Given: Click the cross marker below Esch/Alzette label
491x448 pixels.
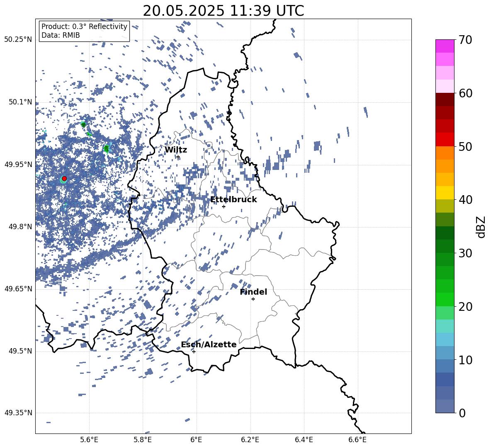Looking at the screenshot, I should (194, 351).
